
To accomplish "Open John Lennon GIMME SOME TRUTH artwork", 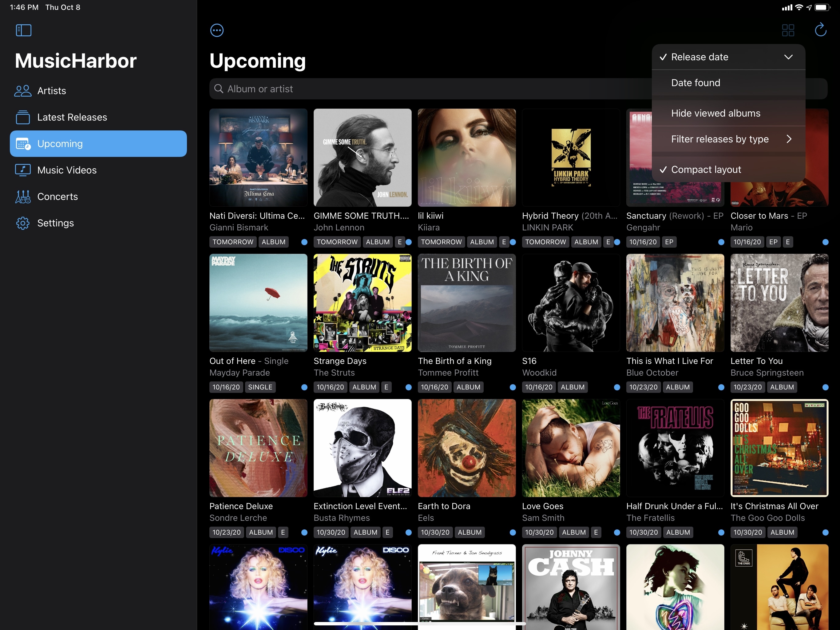I will [x=362, y=158].
